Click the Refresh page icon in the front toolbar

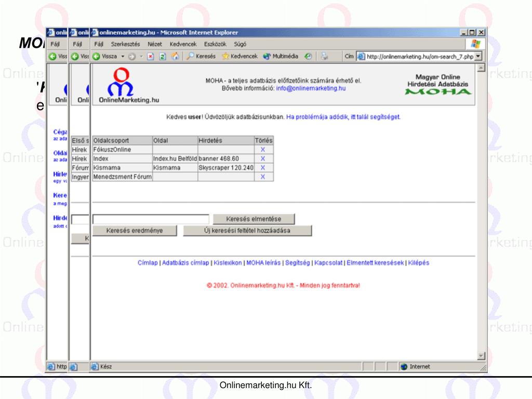click(x=163, y=57)
